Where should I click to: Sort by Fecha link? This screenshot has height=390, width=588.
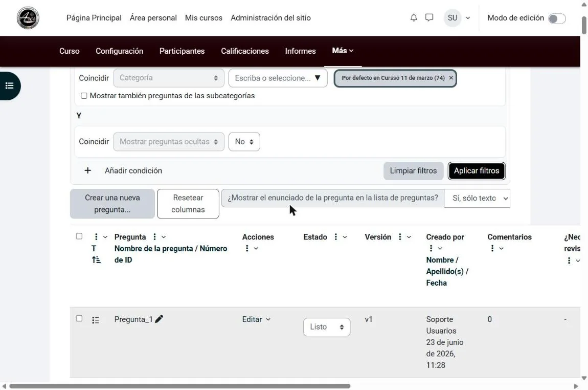pyautogui.click(x=436, y=283)
